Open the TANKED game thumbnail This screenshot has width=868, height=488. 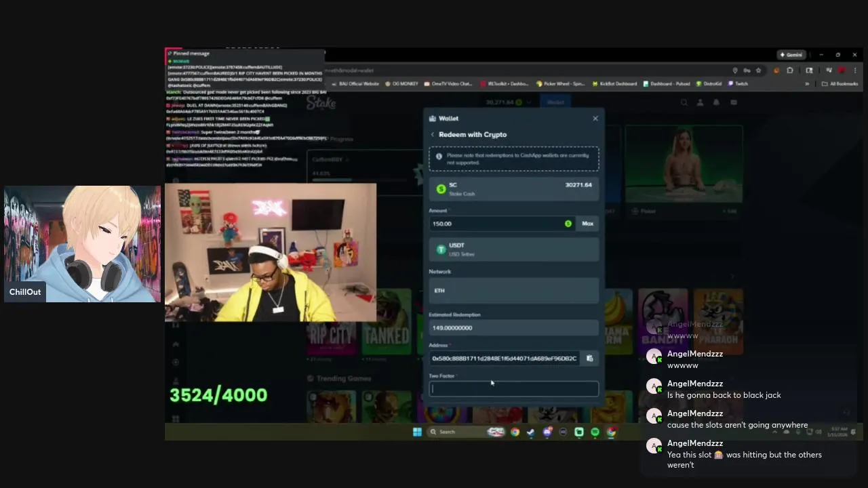(x=387, y=322)
